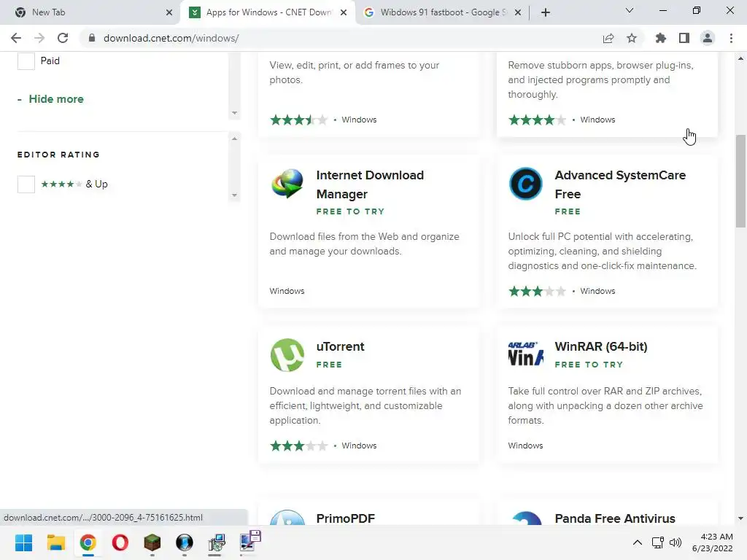Image resolution: width=747 pixels, height=560 pixels.
Task: Open the PrimoPDF title link
Action: tap(345, 518)
